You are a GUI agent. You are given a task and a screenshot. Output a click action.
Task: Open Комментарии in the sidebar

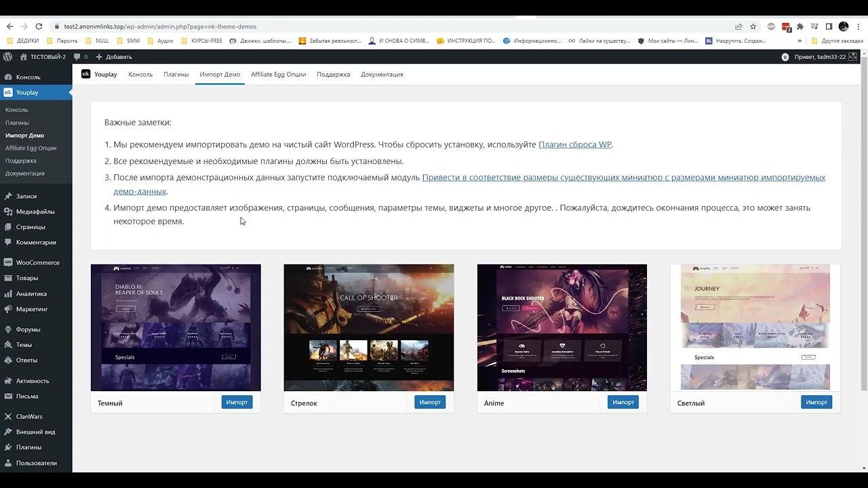[x=36, y=242]
